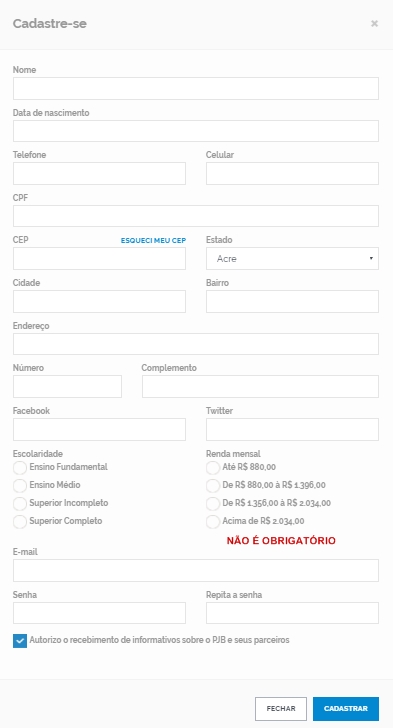
Task: Click the Celular input box
Action: [x=292, y=174]
